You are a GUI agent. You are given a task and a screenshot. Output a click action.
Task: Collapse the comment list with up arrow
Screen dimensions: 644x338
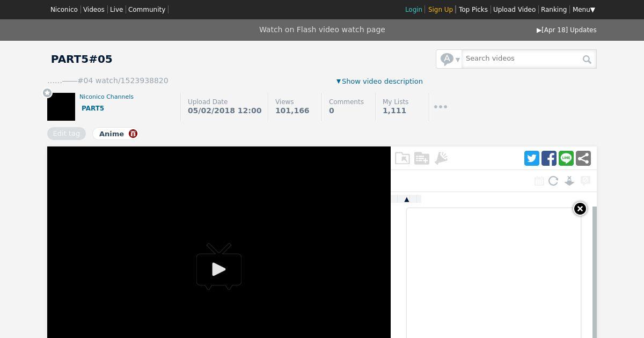pos(407,200)
